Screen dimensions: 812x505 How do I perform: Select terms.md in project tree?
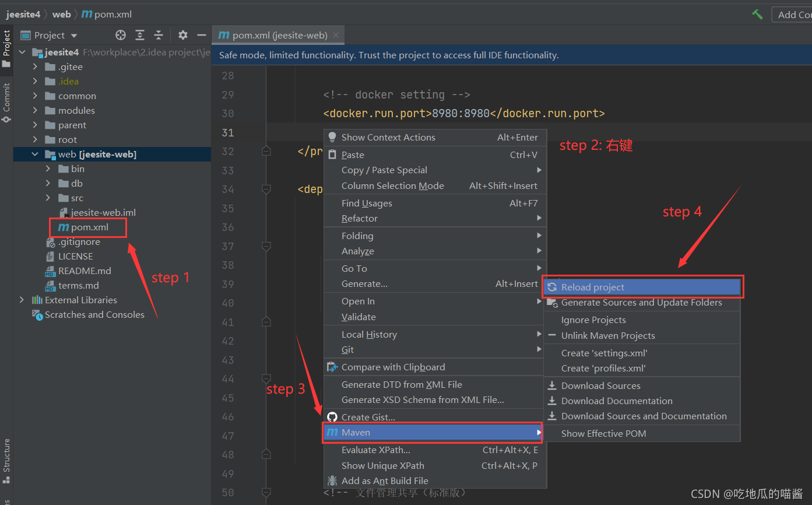pos(72,285)
